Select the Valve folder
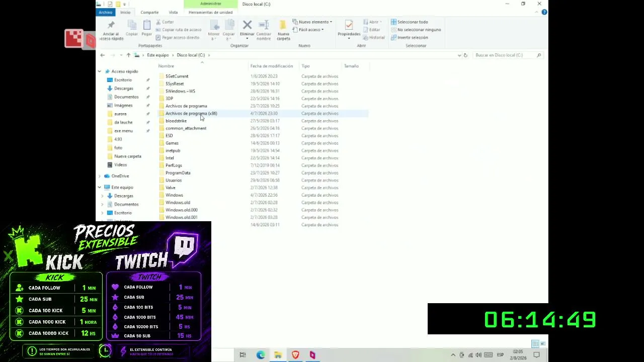644x362 pixels. click(x=171, y=188)
